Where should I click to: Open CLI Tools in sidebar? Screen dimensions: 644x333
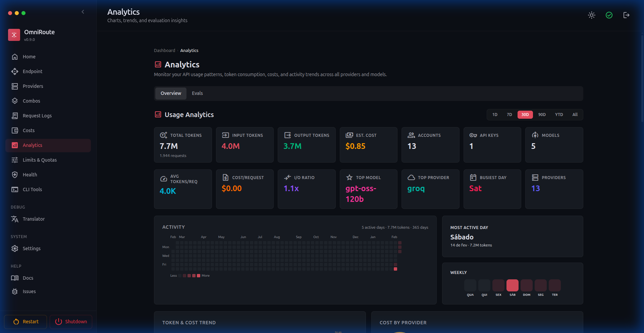point(32,189)
